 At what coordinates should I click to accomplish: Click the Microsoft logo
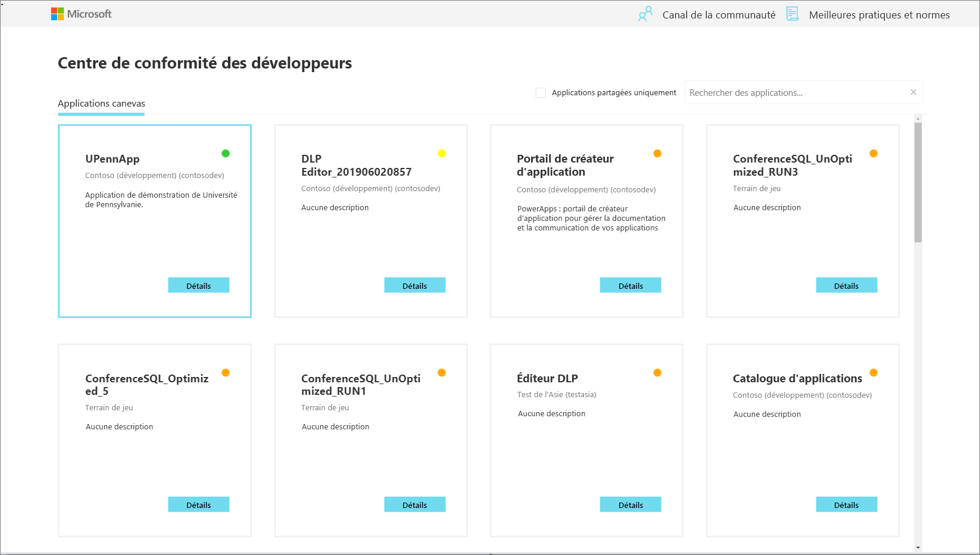coord(81,14)
